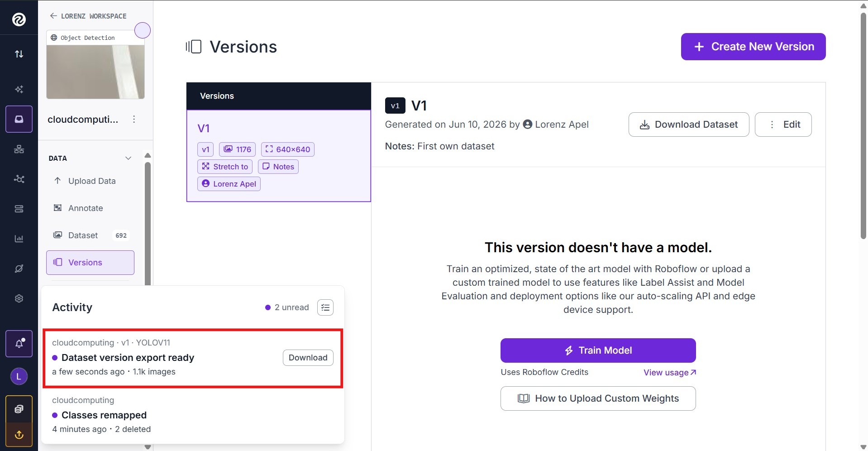Click the lightning icon on Train Model
The width and height of the screenshot is (868, 451).
click(569, 350)
